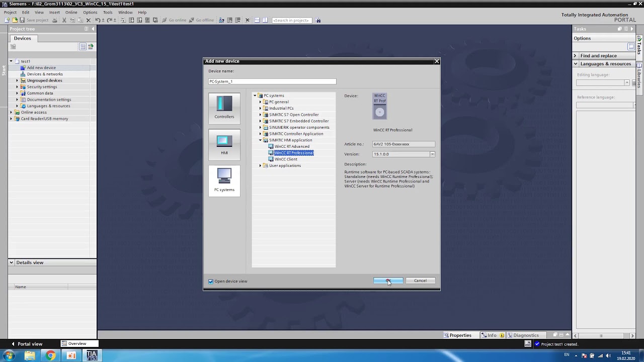Expand the Online access node
The image size is (644, 362).
click(x=11, y=112)
